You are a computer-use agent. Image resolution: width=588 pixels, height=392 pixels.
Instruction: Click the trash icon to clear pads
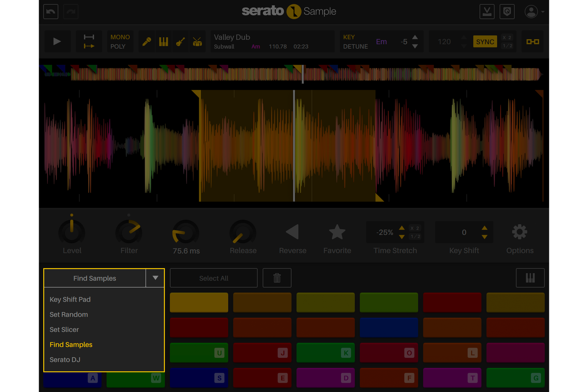coord(277,278)
